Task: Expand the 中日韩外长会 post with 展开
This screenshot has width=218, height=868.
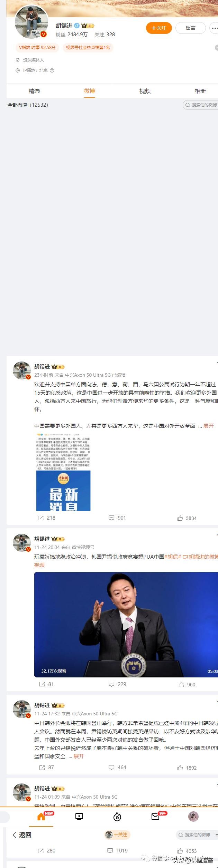Action: coord(79,756)
